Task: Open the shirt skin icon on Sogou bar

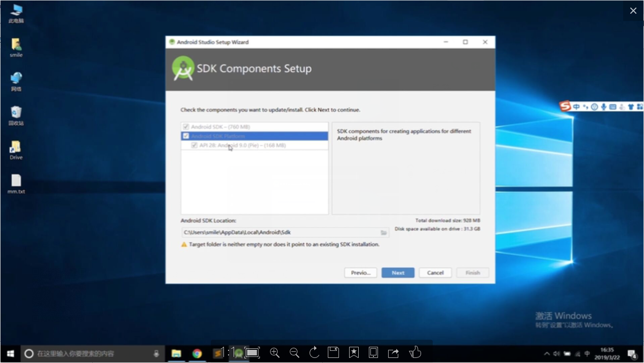Action: point(631,107)
